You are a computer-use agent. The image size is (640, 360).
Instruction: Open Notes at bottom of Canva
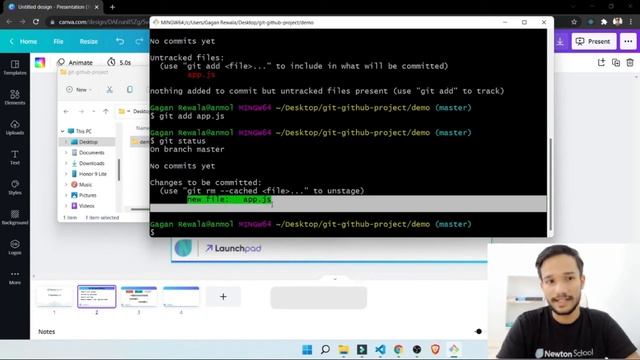[47, 331]
